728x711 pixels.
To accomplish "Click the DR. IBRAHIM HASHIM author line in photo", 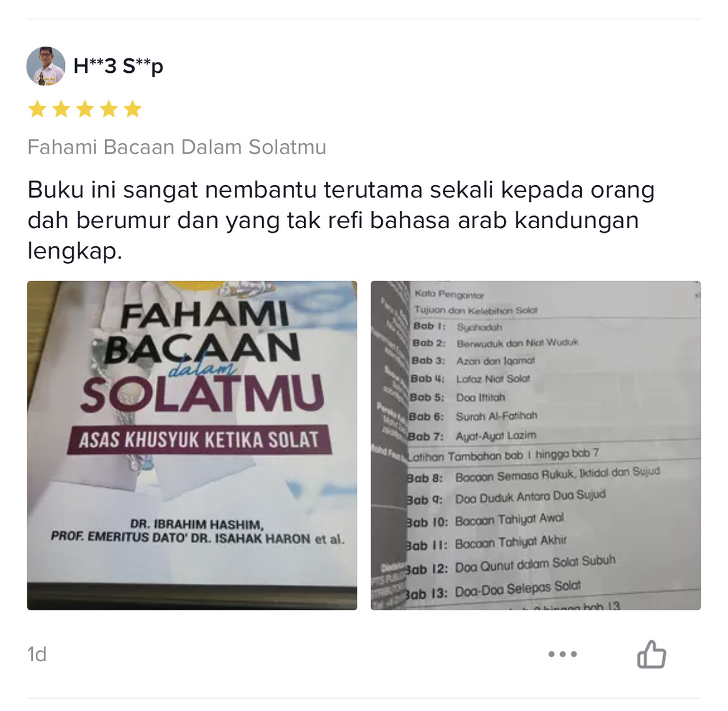I will pos(197,524).
